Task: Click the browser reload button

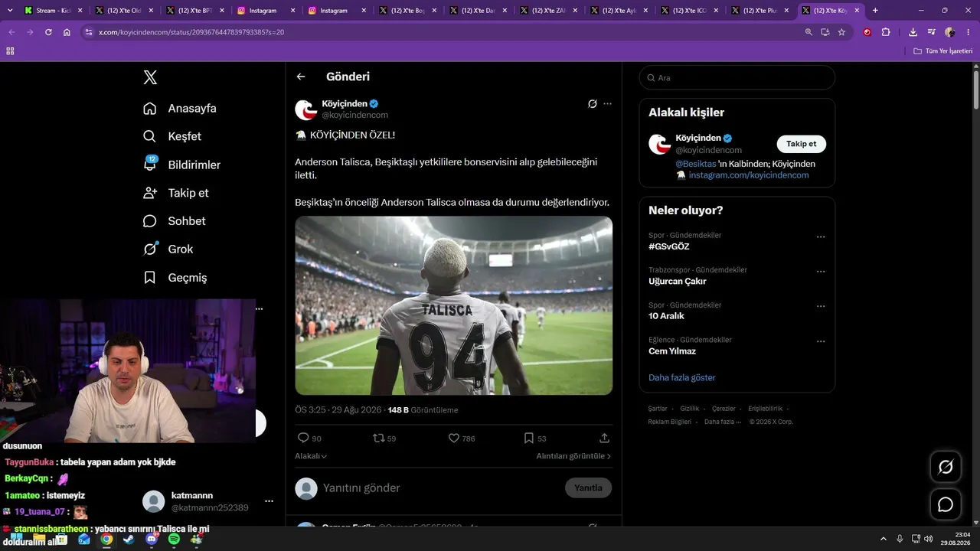Action: tap(48, 32)
